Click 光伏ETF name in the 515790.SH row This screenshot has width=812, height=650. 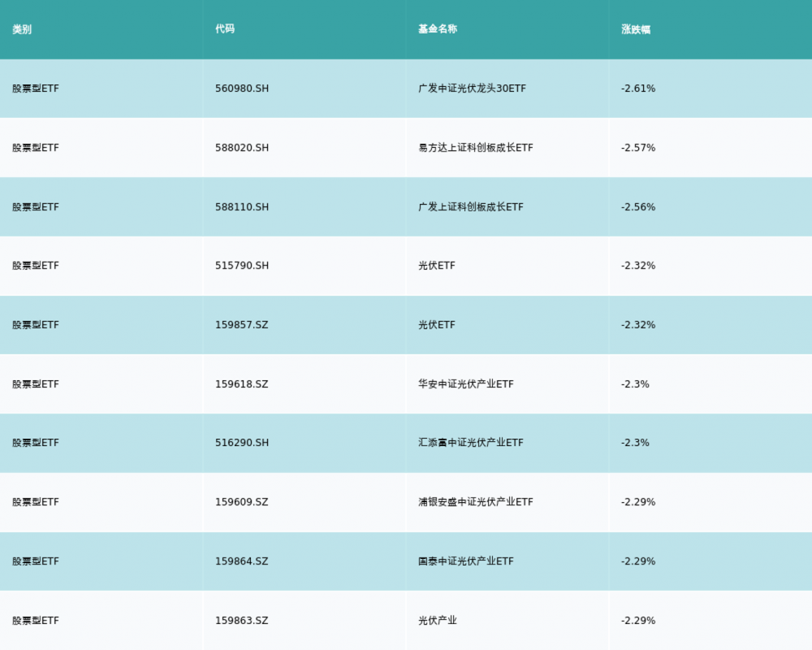tap(437, 266)
